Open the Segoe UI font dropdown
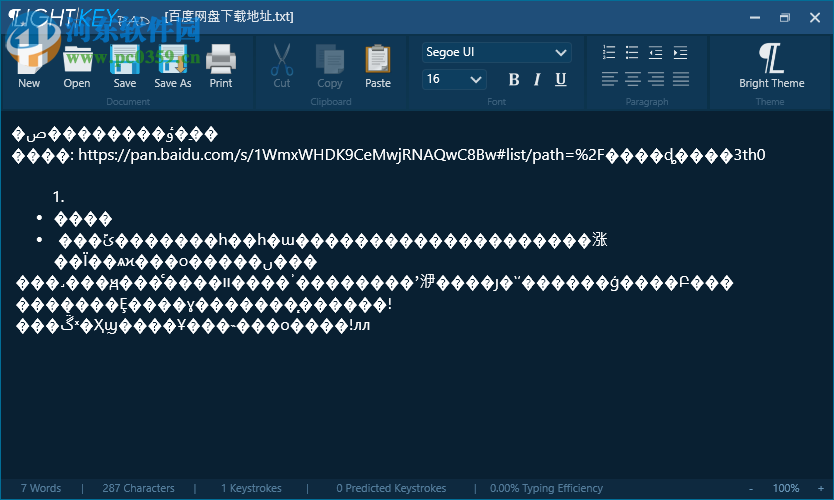The width and height of the screenshot is (834, 500). 497,52
